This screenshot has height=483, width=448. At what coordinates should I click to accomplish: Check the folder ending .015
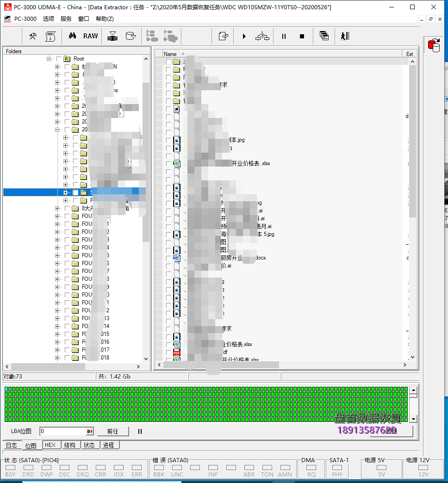(67, 334)
